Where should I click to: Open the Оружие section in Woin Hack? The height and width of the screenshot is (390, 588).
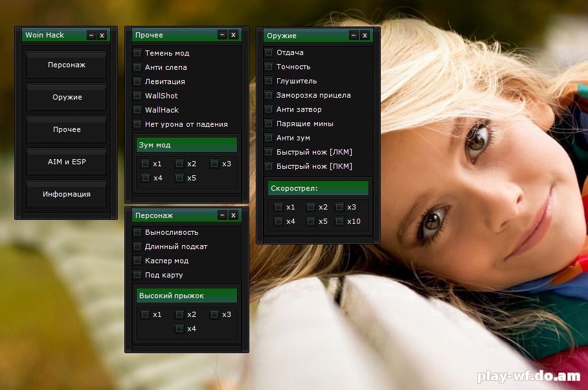point(66,97)
